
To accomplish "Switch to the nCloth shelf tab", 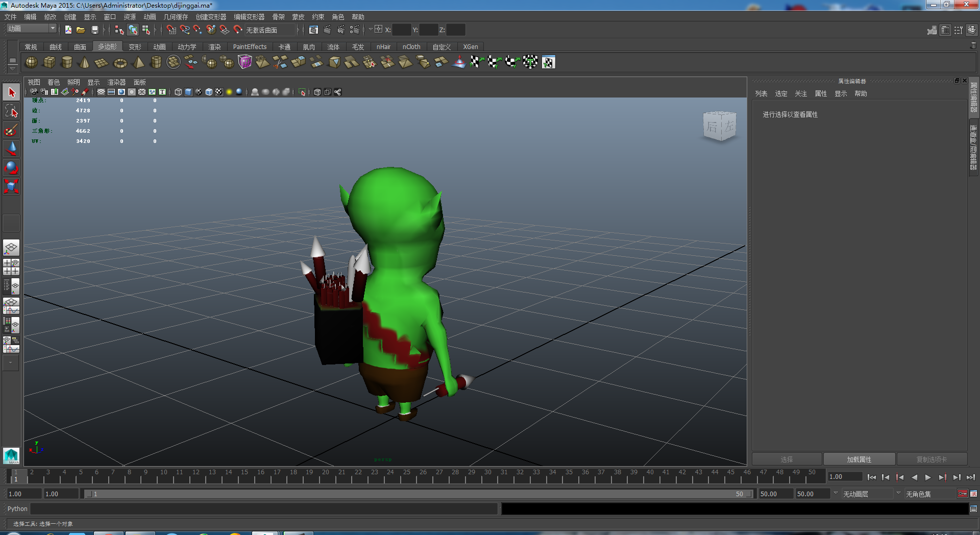I will coord(411,46).
